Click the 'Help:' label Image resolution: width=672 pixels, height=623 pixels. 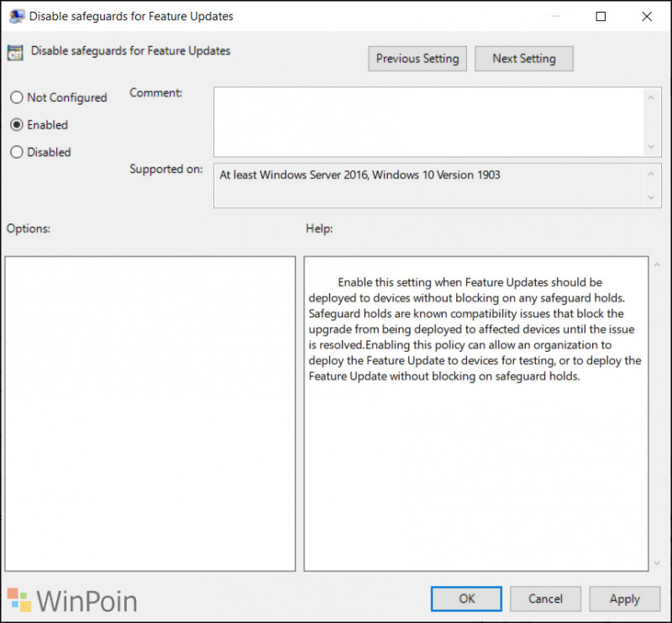pyautogui.click(x=319, y=228)
